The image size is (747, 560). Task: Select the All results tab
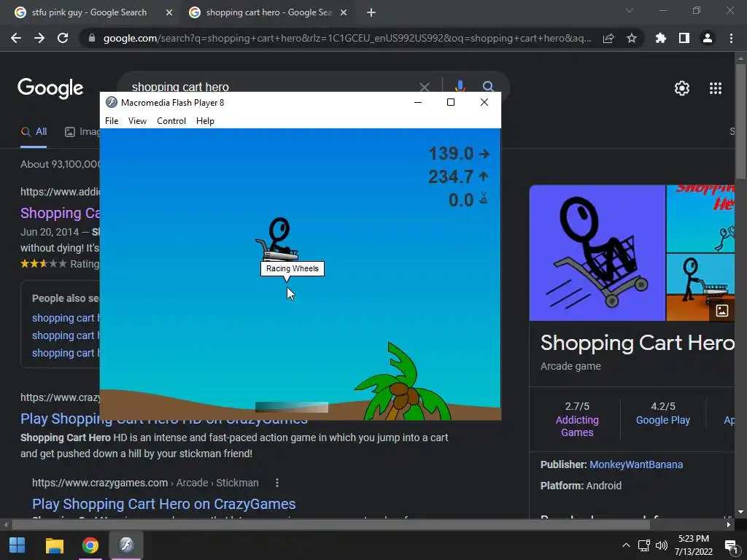(34, 132)
